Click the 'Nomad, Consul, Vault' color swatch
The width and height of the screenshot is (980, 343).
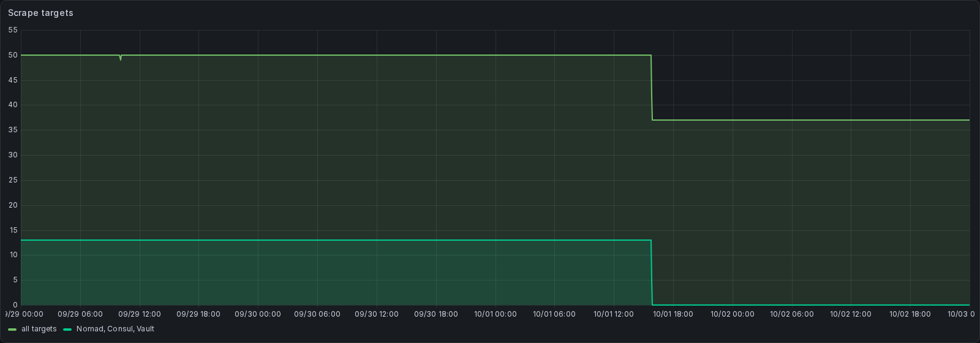pos(67,330)
